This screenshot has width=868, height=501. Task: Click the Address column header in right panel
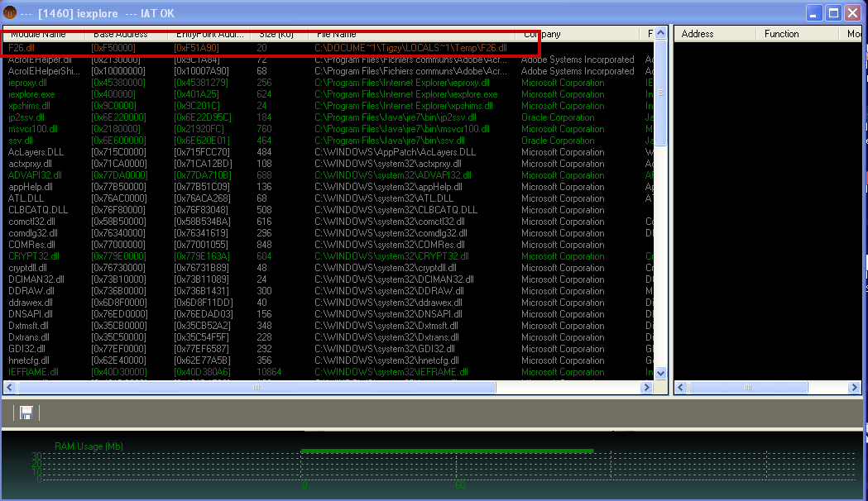click(x=698, y=34)
